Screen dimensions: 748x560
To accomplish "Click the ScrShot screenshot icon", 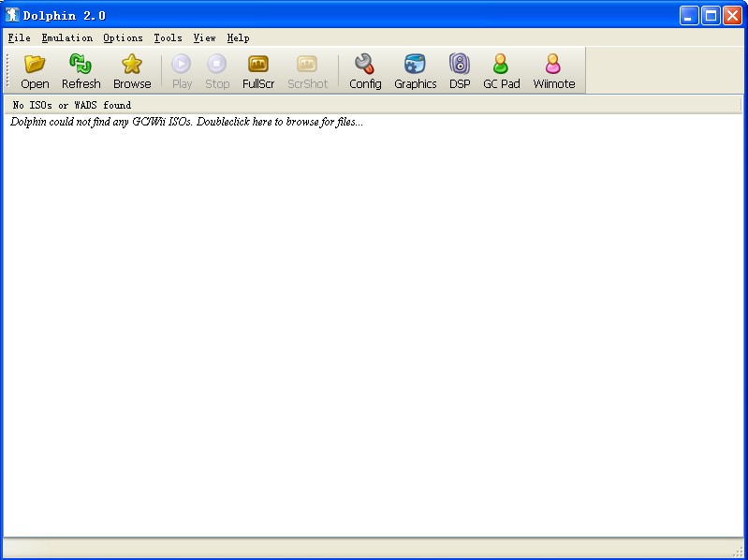I will point(307,64).
